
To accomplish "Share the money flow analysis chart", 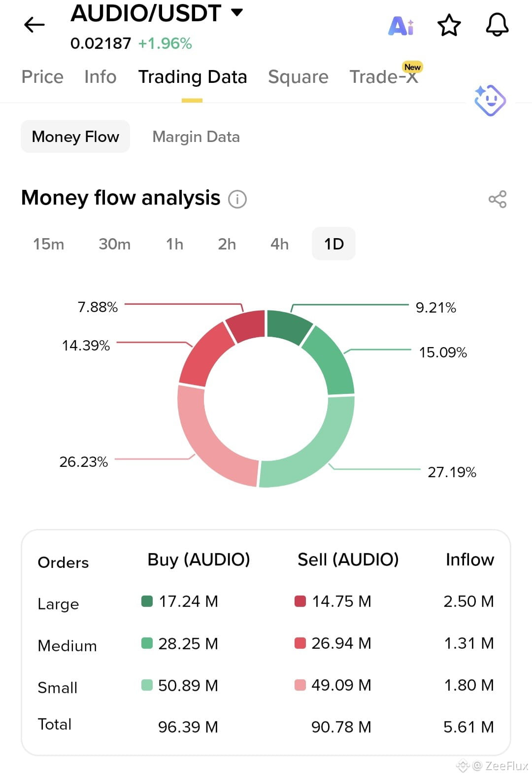I will coord(498,199).
